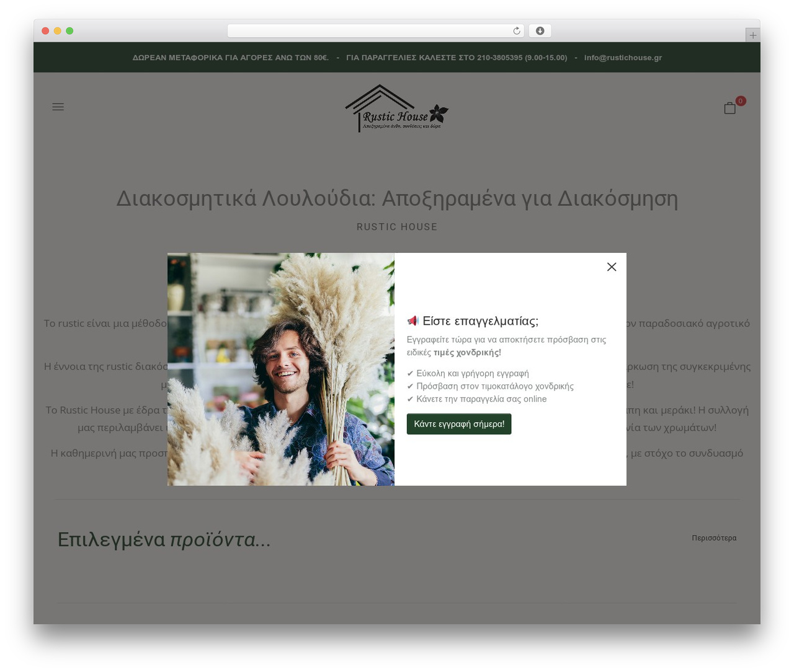Click the red cart count badge
The height and width of the screenshot is (672, 794).
click(741, 101)
